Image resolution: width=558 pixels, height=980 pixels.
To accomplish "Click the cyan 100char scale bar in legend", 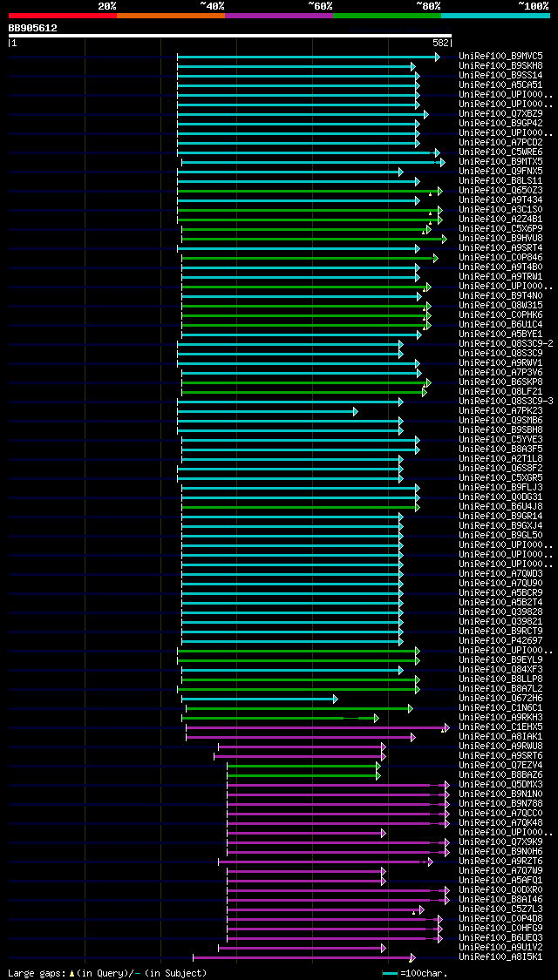I will (x=390, y=974).
